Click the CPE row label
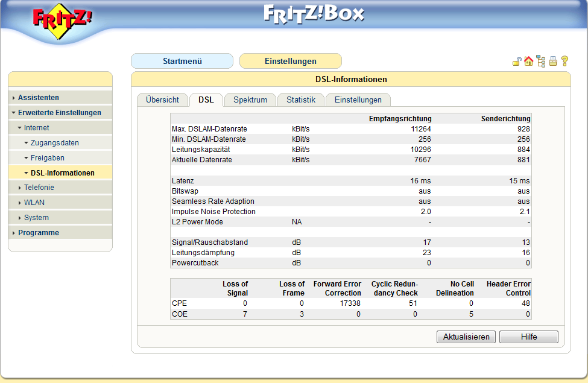Viewport: 588px width, 383px height. (179, 303)
